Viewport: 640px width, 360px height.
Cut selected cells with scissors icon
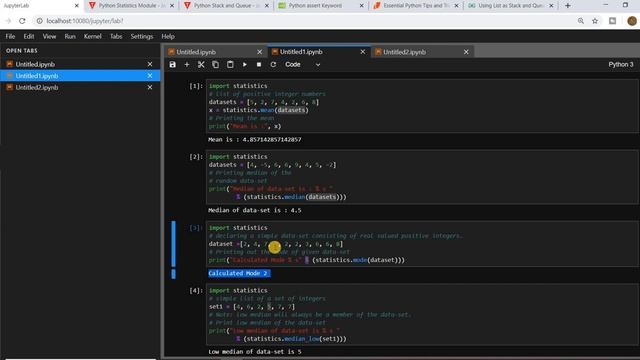click(201, 64)
